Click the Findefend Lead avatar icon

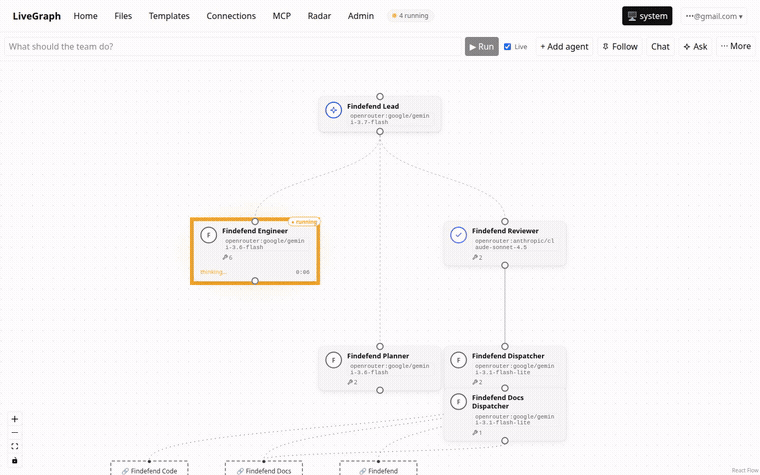pyautogui.click(x=333, y=110)
